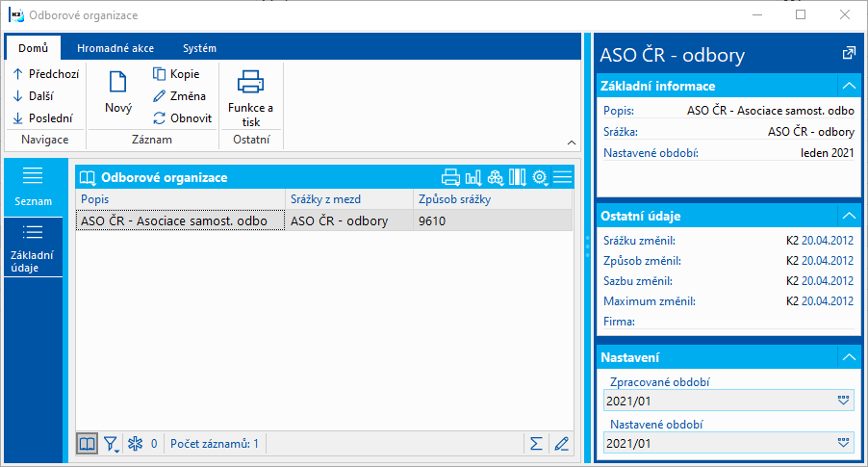Open the Hromadné akce tab
Viewport: 868px width, 467px height.
click(x=115, y=48)
